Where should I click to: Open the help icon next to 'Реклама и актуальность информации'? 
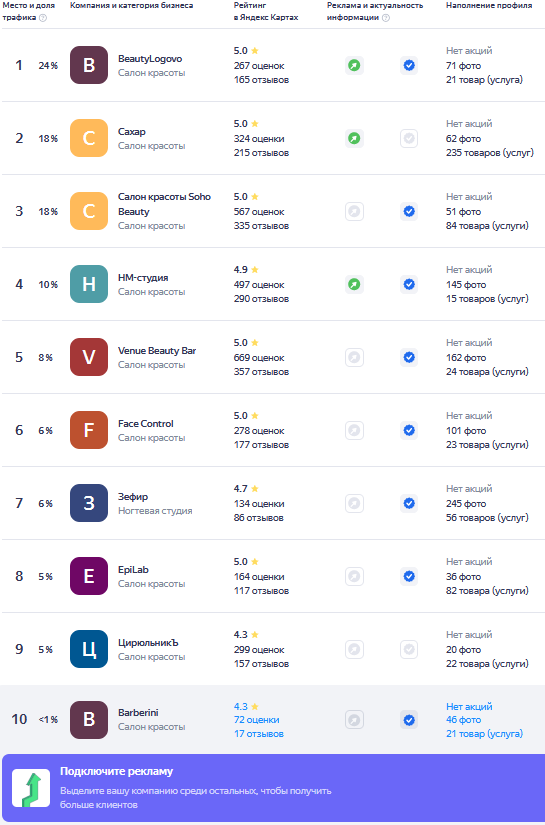[386, 17]
